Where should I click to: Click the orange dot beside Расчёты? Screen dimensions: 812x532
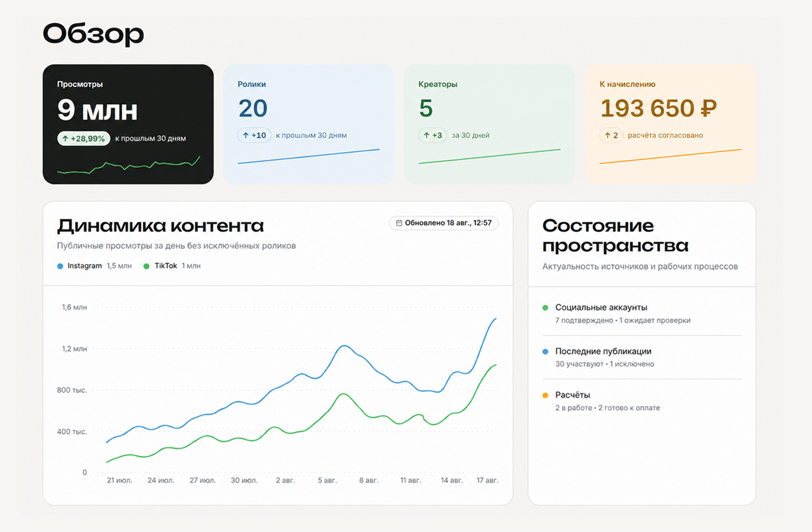click(x=546, y=396)
